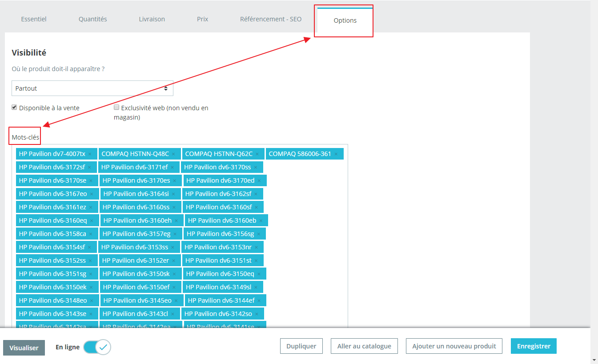Image resolution: width=598 pixels, height=364 pixels.
Task: Click the 'Où le produit doit-il apparaître ?' text
Action: point(58,69)
